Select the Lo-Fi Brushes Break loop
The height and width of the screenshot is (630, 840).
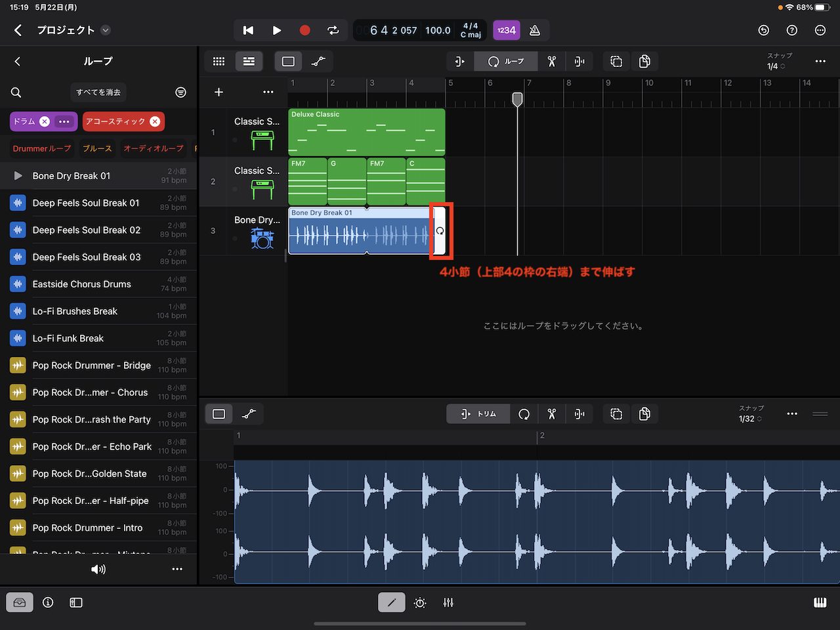coord(98,311)
